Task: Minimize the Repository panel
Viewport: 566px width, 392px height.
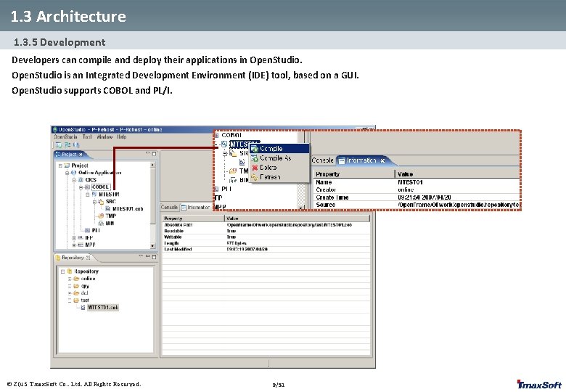Action: click(x=147, y=256)
